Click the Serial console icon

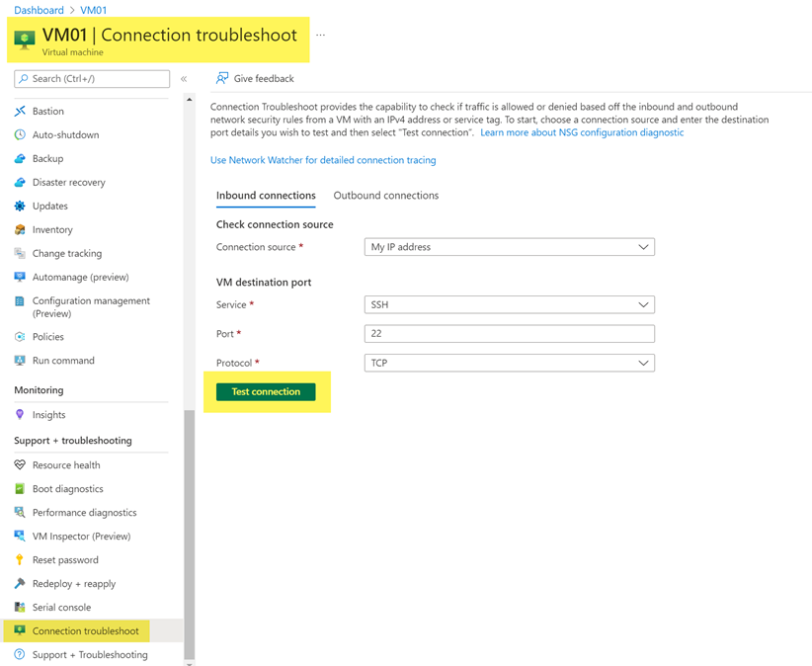pyautogui.click(x=20, y=607)
